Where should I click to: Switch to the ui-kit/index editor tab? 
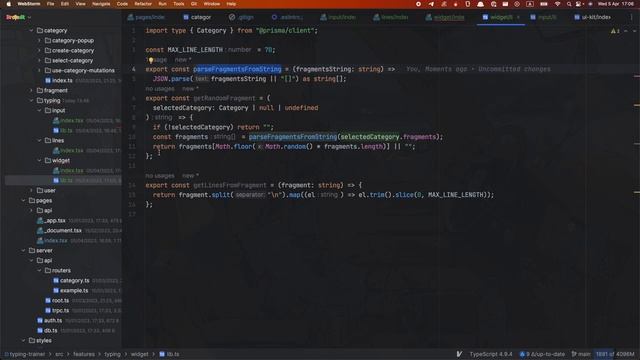pyautogui.click(x=593, y=17)
